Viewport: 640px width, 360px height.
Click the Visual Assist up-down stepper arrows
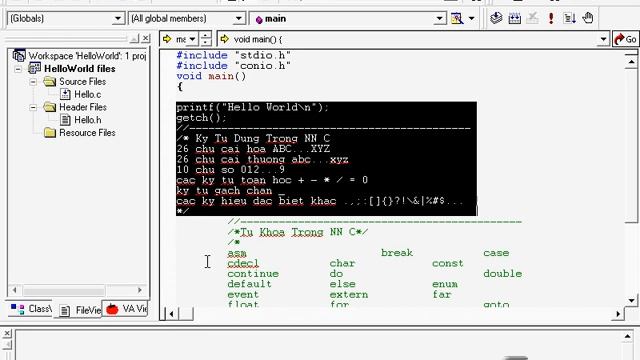point(206,39)
